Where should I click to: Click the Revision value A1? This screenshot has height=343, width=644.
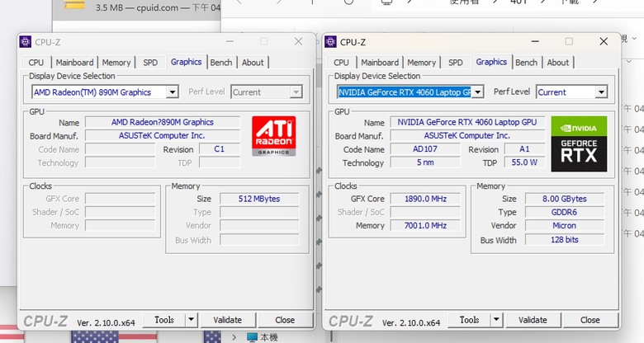(524, 149)
